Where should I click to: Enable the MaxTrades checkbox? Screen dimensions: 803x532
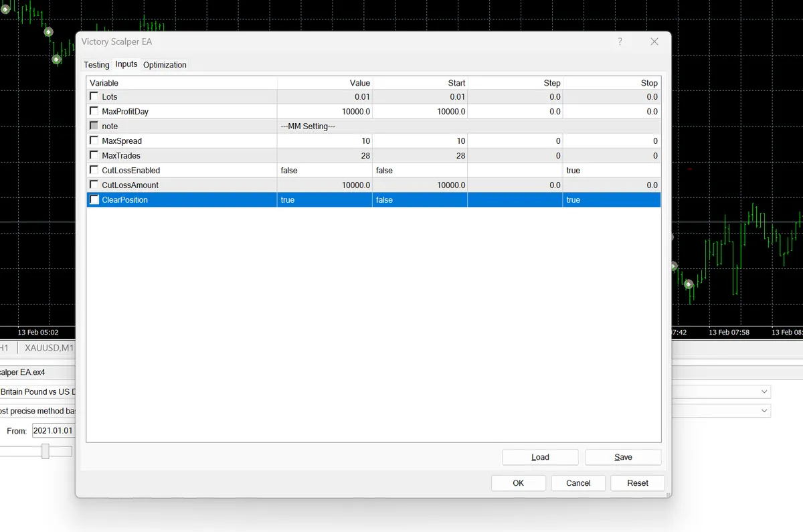94,155
